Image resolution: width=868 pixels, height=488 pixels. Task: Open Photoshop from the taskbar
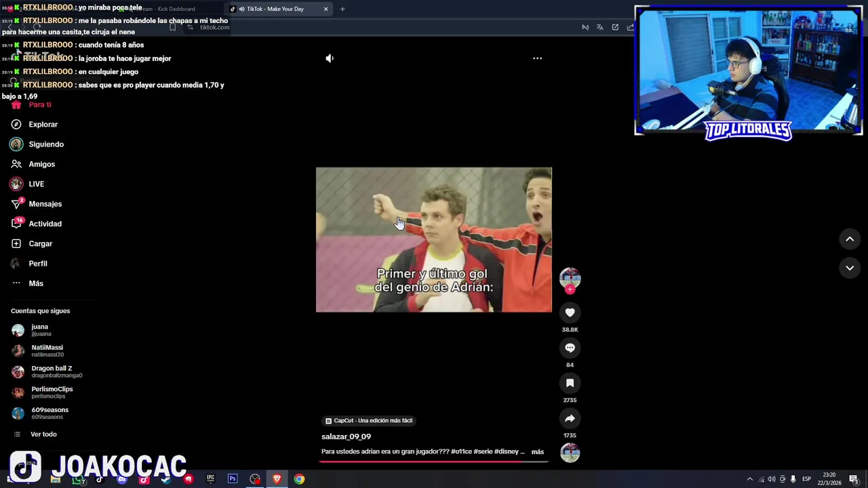(x=233, y=479)
